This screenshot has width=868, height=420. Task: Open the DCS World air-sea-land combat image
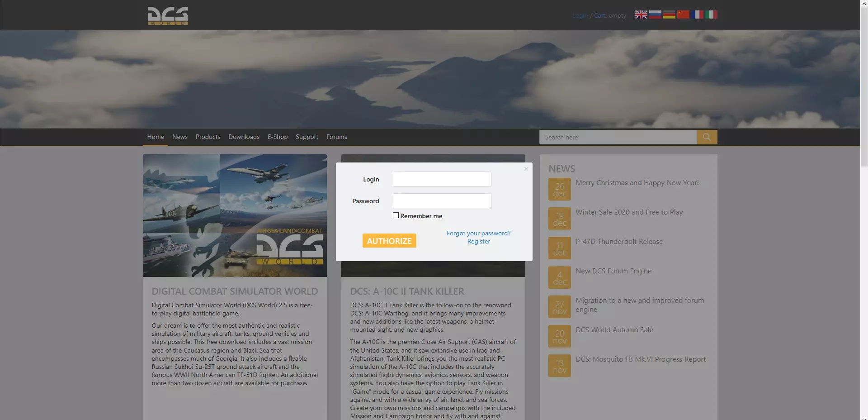coord(235,215)
